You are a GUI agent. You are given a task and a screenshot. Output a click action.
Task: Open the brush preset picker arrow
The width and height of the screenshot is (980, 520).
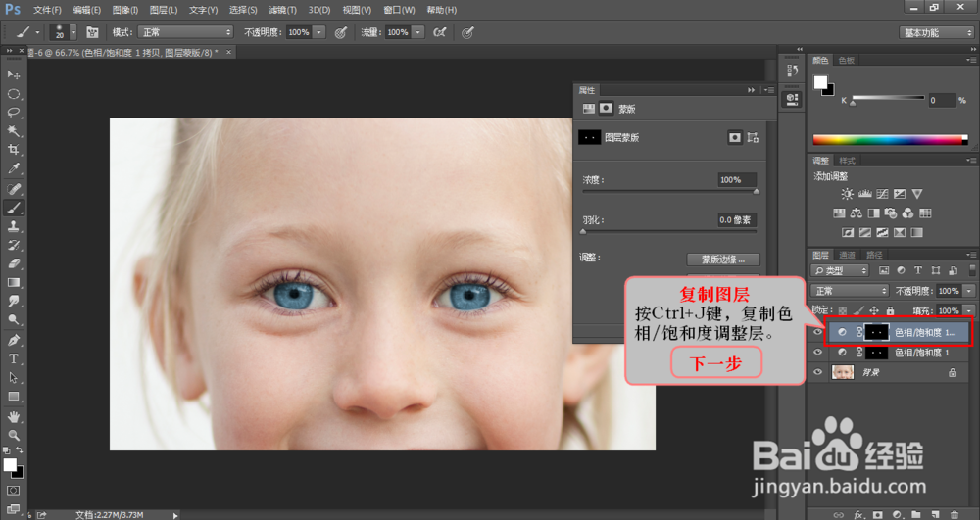click(73, 32)
